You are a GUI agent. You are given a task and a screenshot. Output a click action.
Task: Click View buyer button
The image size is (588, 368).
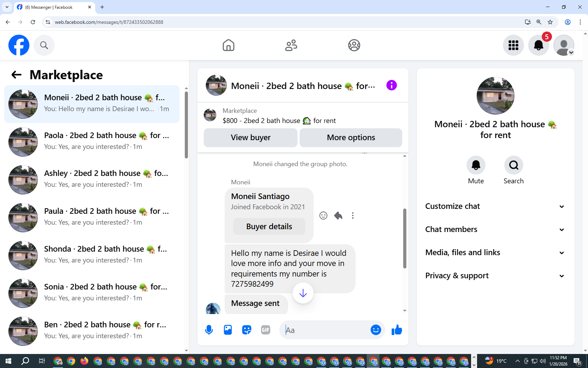pos(251,137)
